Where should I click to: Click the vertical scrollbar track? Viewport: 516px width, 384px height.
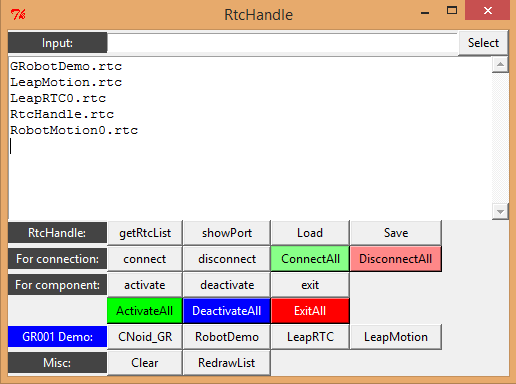pyautogui.click(x=500, y=138)
